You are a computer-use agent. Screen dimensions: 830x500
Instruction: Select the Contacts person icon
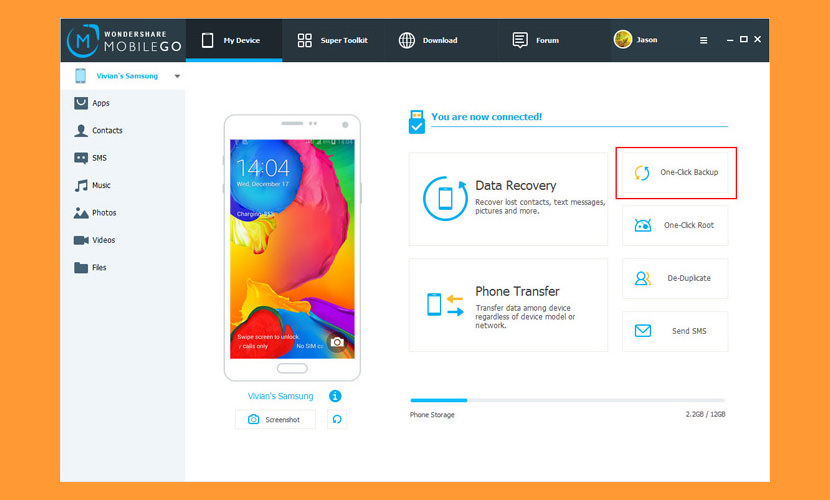click(80, 130)
